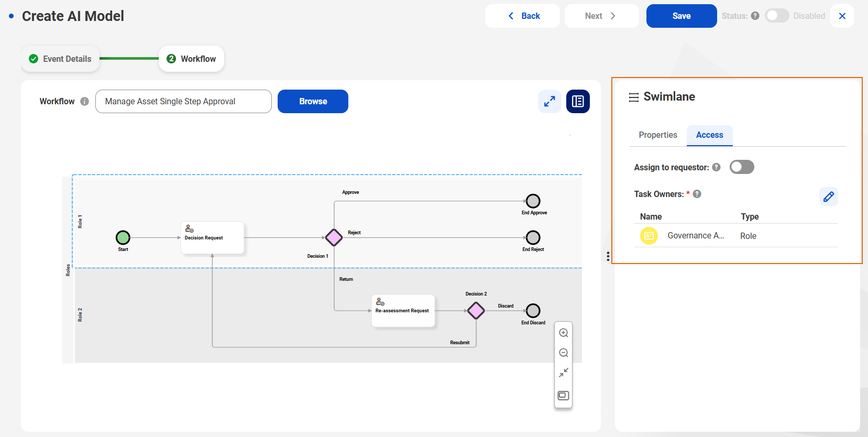This screenshot has width=868, height=437.
Task: Open the Status help icon
Action: point(755,16)
